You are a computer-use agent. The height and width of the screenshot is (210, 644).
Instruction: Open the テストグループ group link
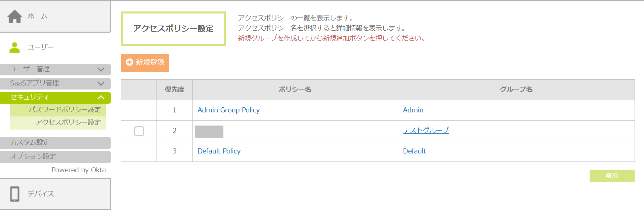[x=426, y=131]
